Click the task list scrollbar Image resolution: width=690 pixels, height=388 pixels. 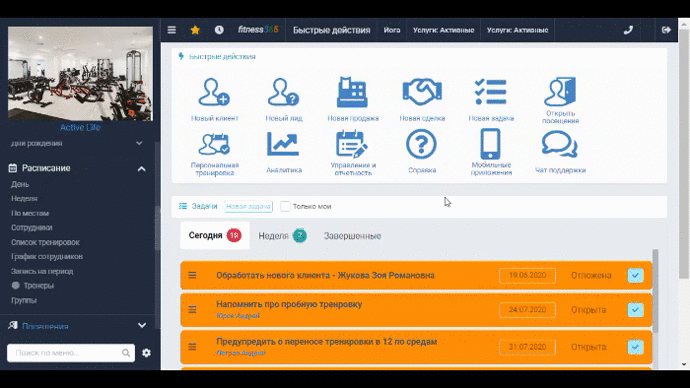(x=655, y=291)
